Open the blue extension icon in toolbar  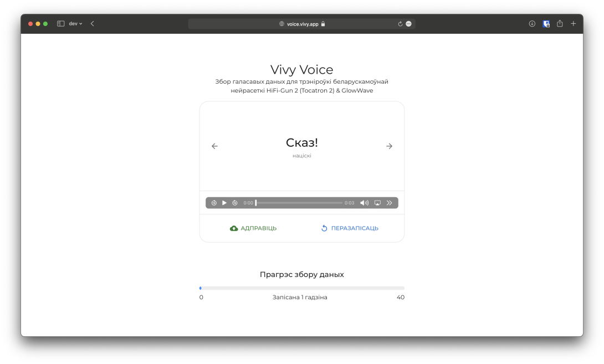pyautogui.click(x=546, y=24)
